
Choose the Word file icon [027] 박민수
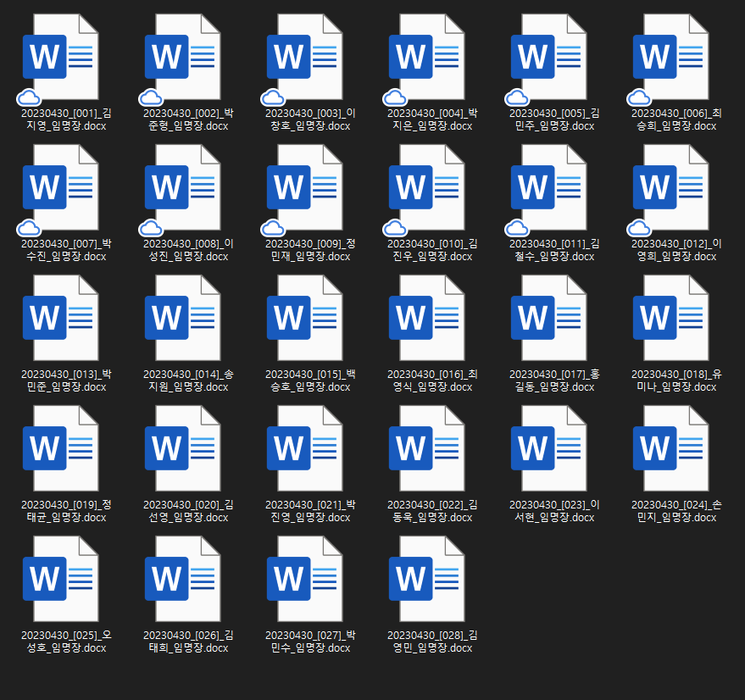coord(305,579)
